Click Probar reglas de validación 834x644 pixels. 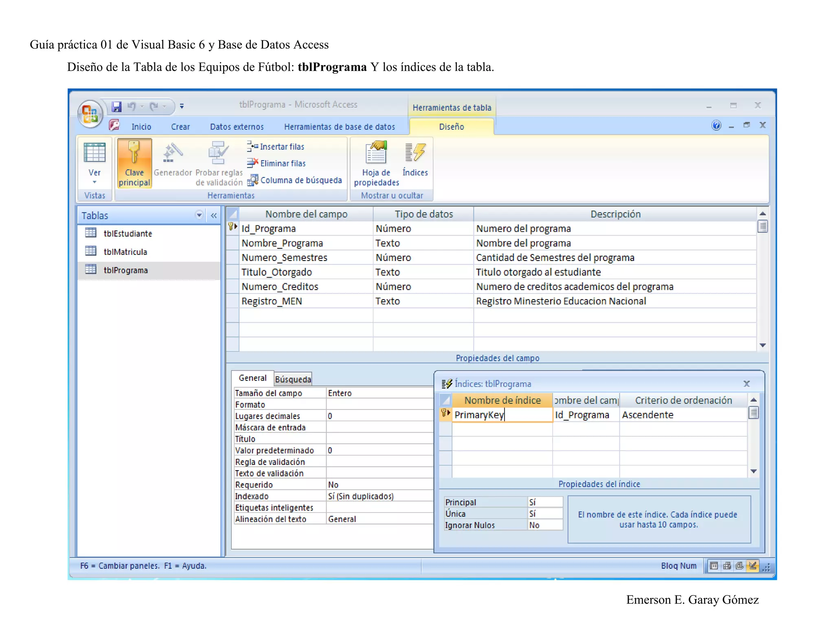(x=219, y=163)
